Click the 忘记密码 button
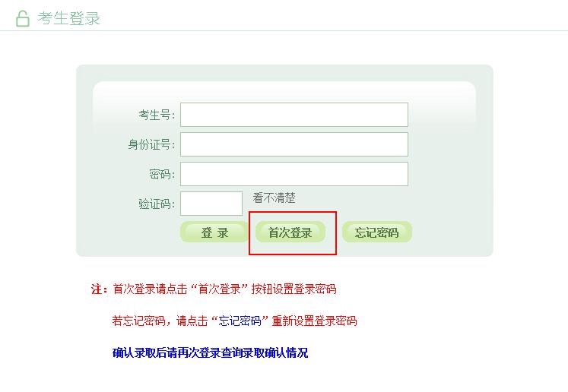Viewport: 568px width, 392px height. [376, 232]
